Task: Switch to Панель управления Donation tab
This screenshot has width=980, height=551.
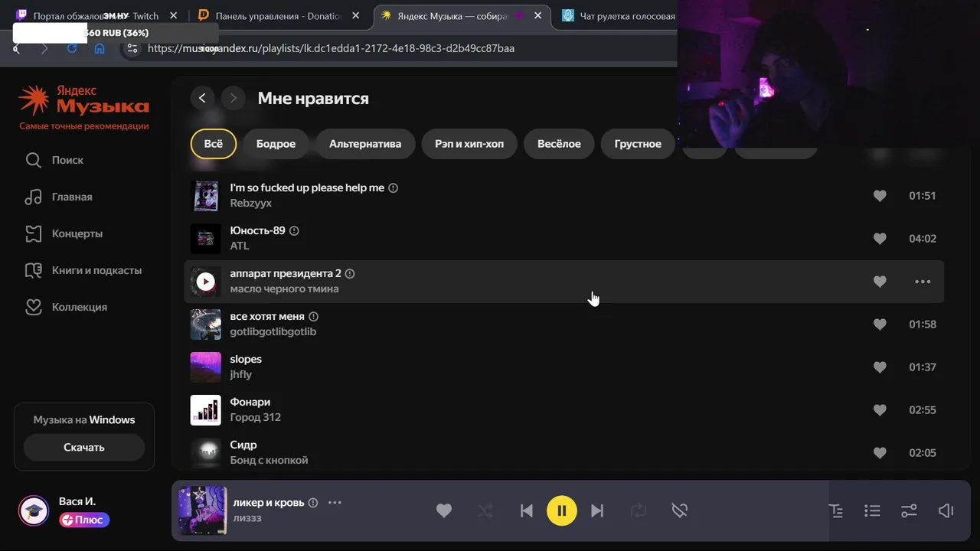Action: pyautogui.click(x=278, y=15)
